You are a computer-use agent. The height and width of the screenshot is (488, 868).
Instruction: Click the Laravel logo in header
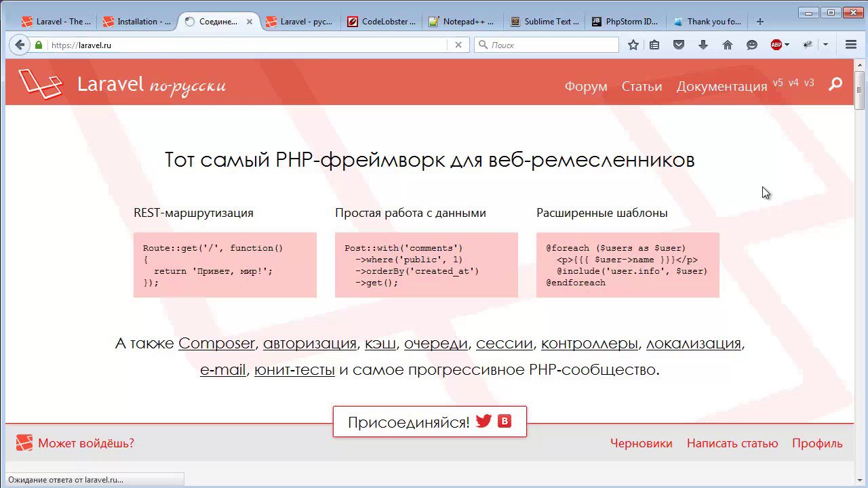[41, 83]
